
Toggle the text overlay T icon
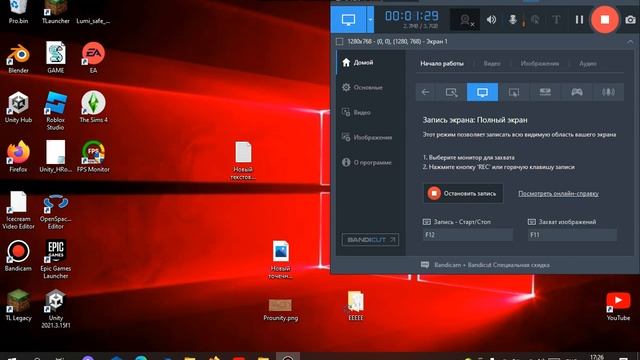556,20
